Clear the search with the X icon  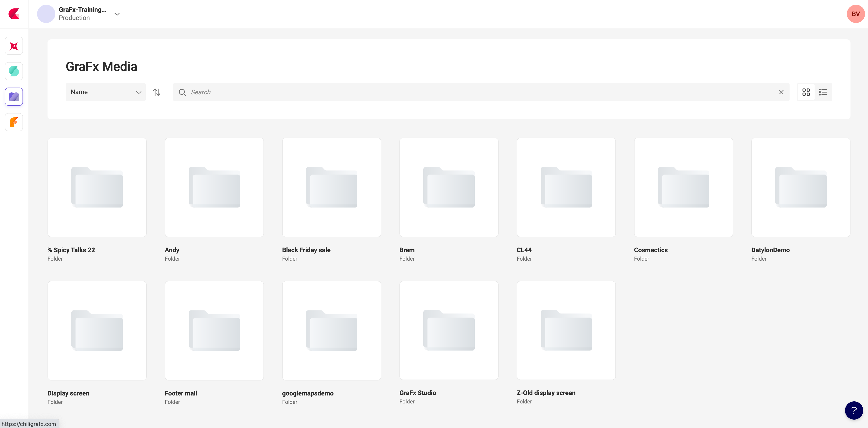pyautogui.click(x=781, y=92)
